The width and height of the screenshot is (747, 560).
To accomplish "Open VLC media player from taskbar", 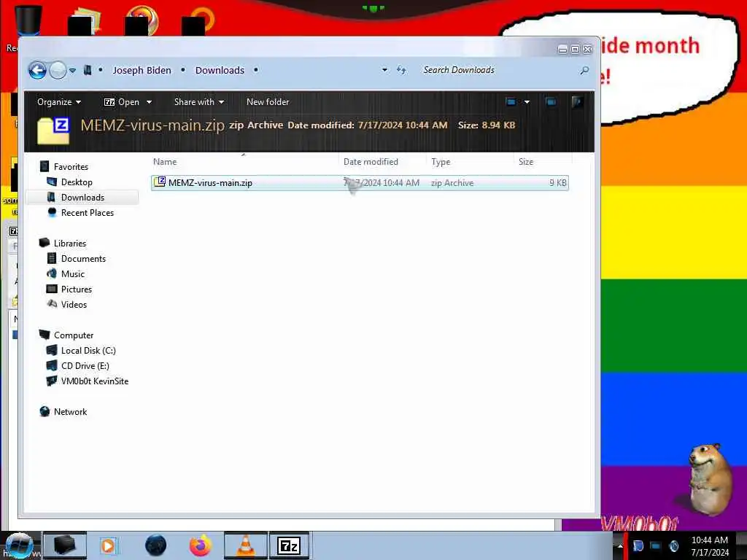I will (x=245, y=545).
